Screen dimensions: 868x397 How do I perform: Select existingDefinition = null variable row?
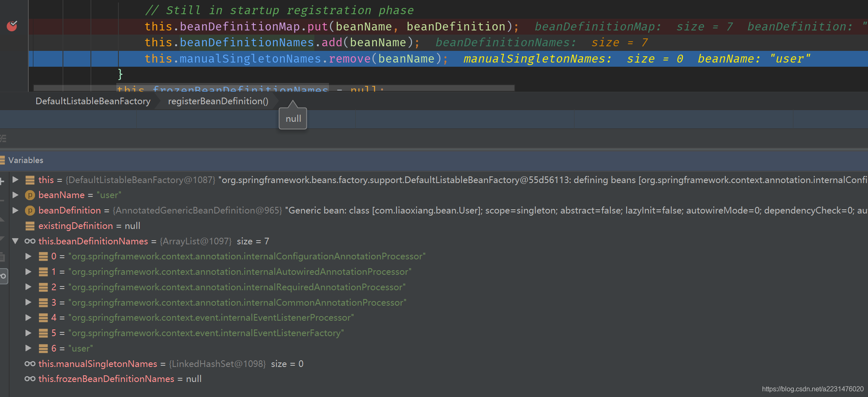tap(438, 226)
